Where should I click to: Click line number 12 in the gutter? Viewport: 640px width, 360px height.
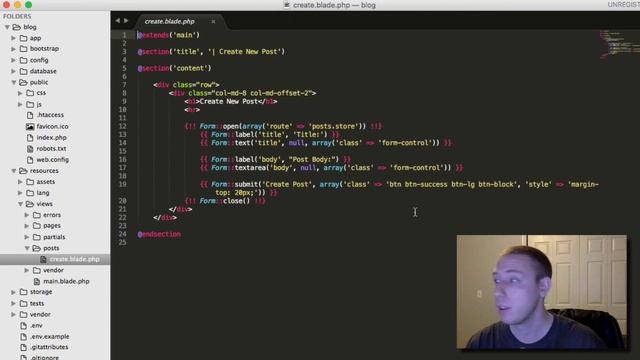[x=123, y=126]
